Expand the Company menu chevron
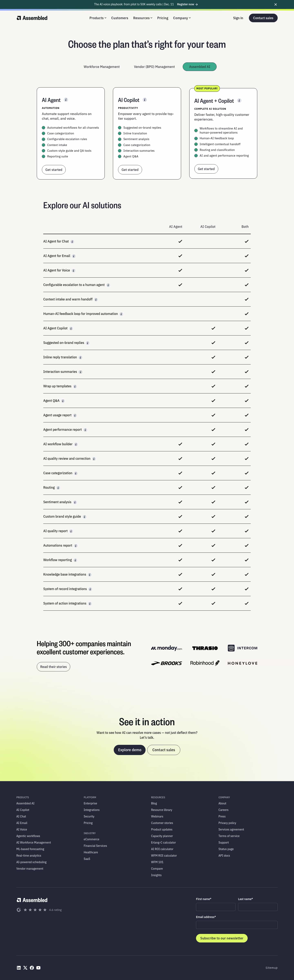 pyautogui.click(x=190, y=18)
